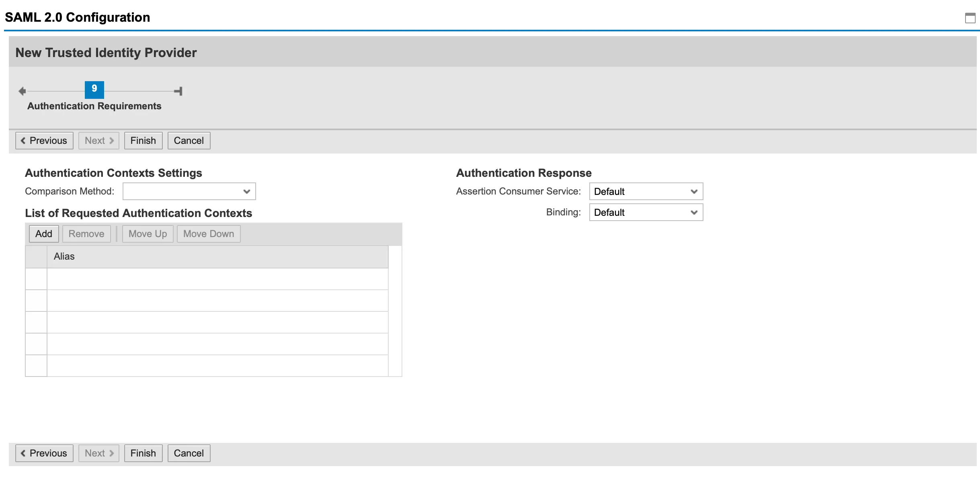This screenshot has height=479, width=980.
Task: Click Remove in the contexts toolbar
Action: (x=86, y=234)
